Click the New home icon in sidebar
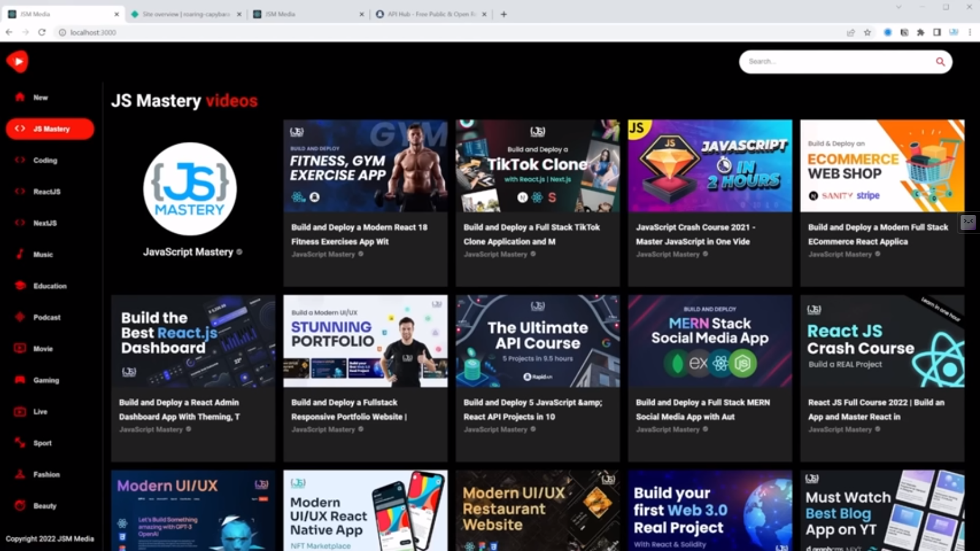The height and width of the screenshot is (551, 980). [20, 97]
